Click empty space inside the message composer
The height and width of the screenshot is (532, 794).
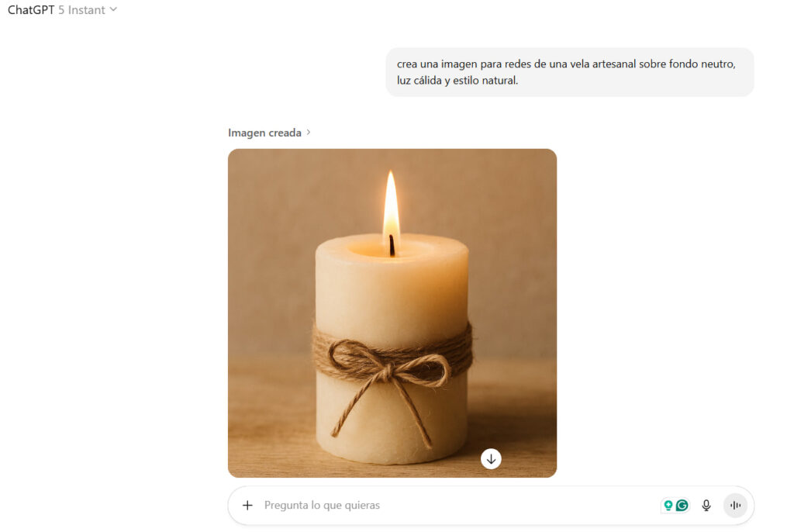[516, 505]
